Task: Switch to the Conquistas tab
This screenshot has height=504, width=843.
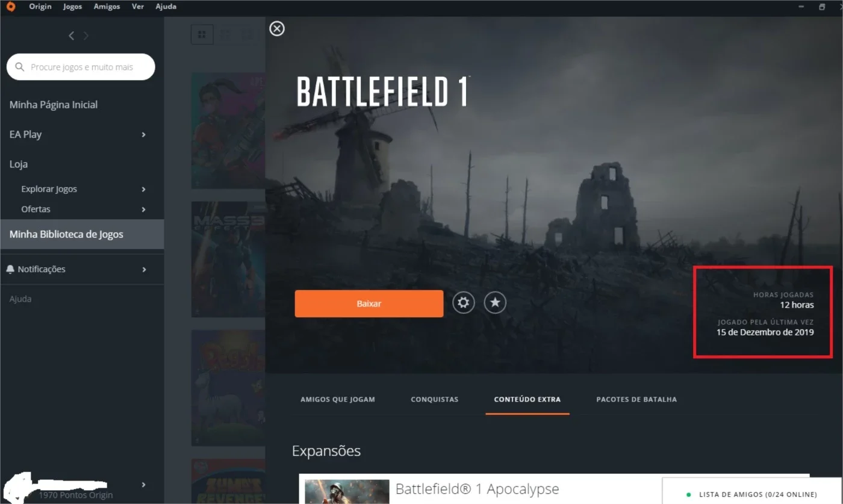Action: 435,399
